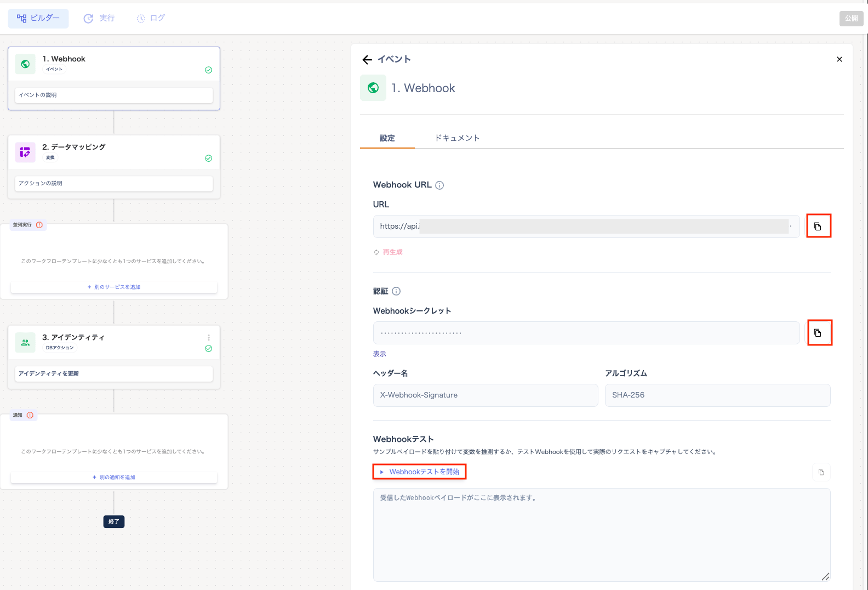This screenshot has height=590, width=868.
Task: Click 並列実行 red warning icon
Action: [39, 225]
